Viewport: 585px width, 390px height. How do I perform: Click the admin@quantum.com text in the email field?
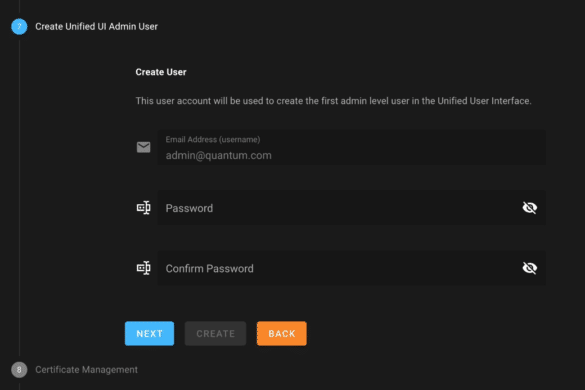point(219,155)
